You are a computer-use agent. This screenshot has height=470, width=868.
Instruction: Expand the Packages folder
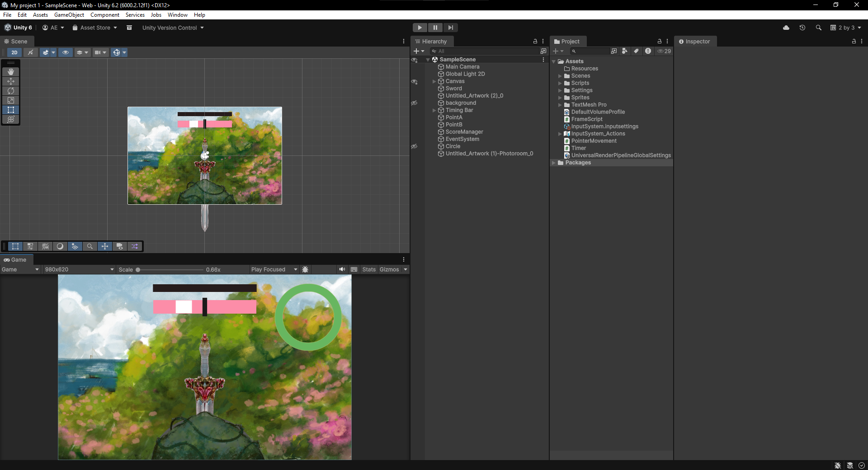tap(554, 163)
